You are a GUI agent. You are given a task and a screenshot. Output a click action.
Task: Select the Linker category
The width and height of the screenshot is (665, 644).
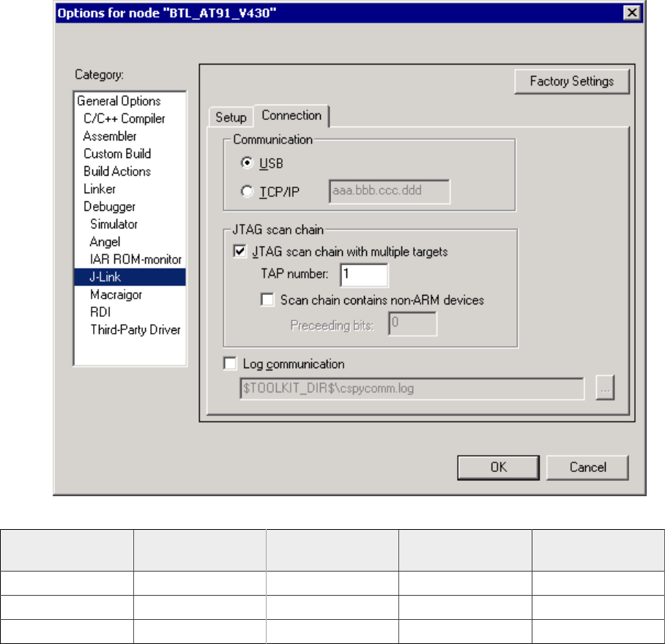(x=100, y=189)
